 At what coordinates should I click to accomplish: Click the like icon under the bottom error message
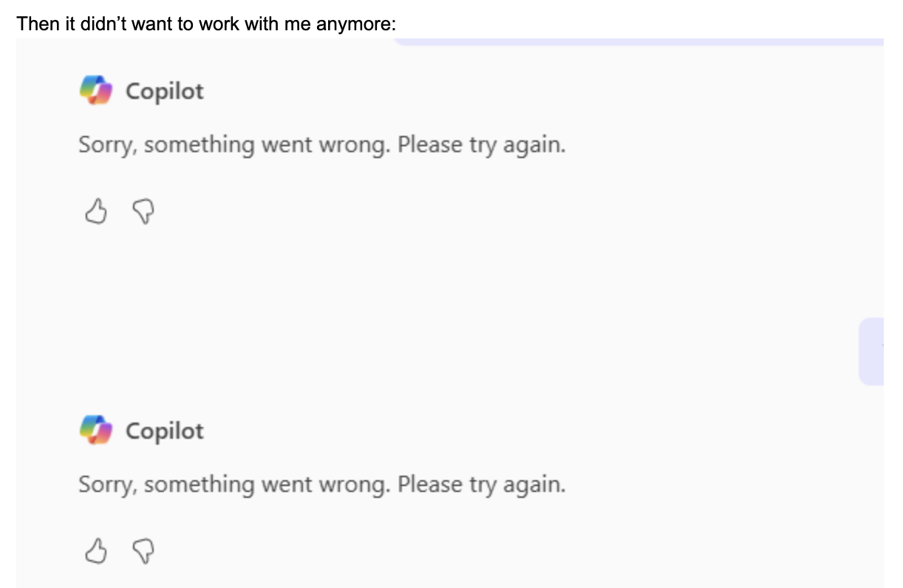tap(97, 550)
